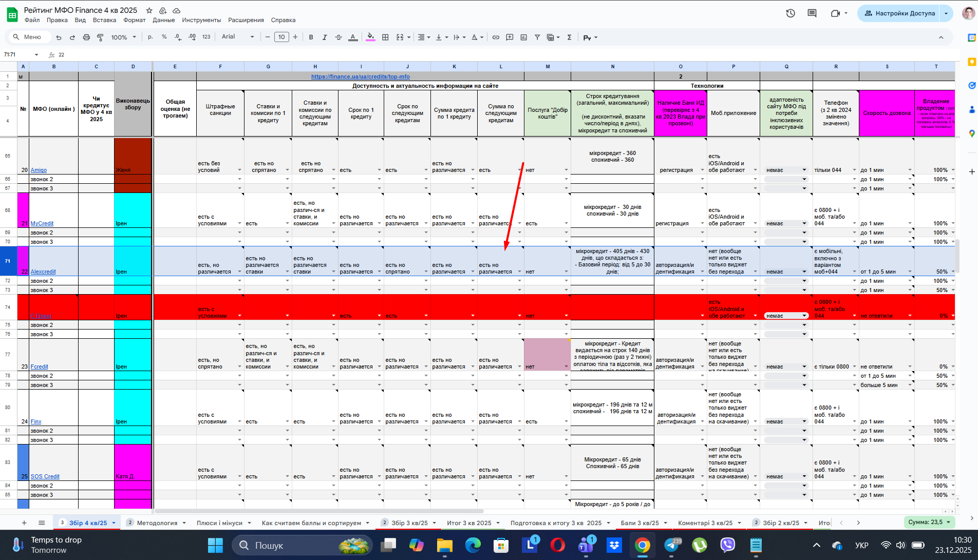Click the Меню search box
This screenshot has height=560, width=978.
[29, 37]
